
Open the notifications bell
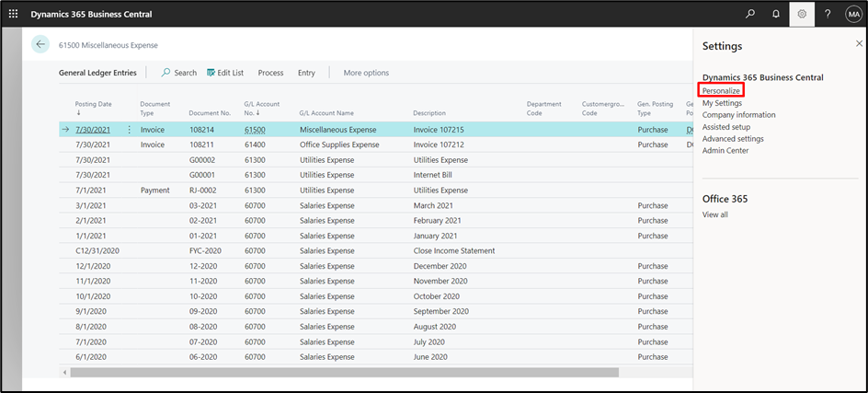[x=775, y=14]
